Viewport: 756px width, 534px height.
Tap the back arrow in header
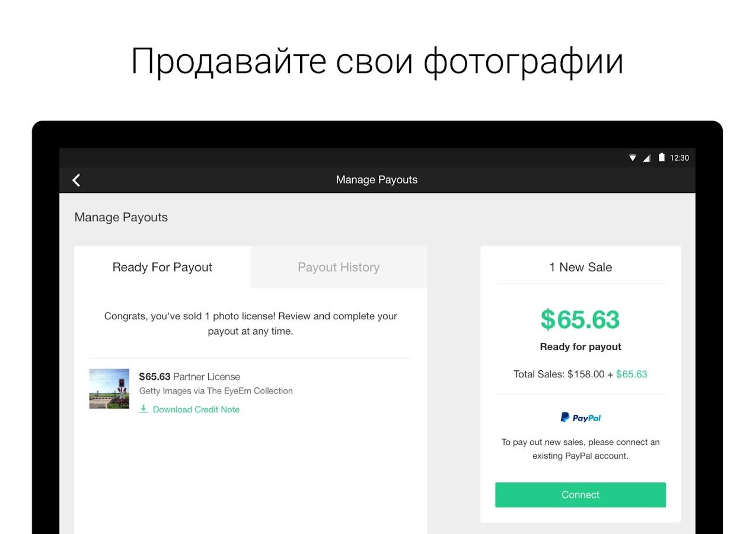tap(76, 180)
